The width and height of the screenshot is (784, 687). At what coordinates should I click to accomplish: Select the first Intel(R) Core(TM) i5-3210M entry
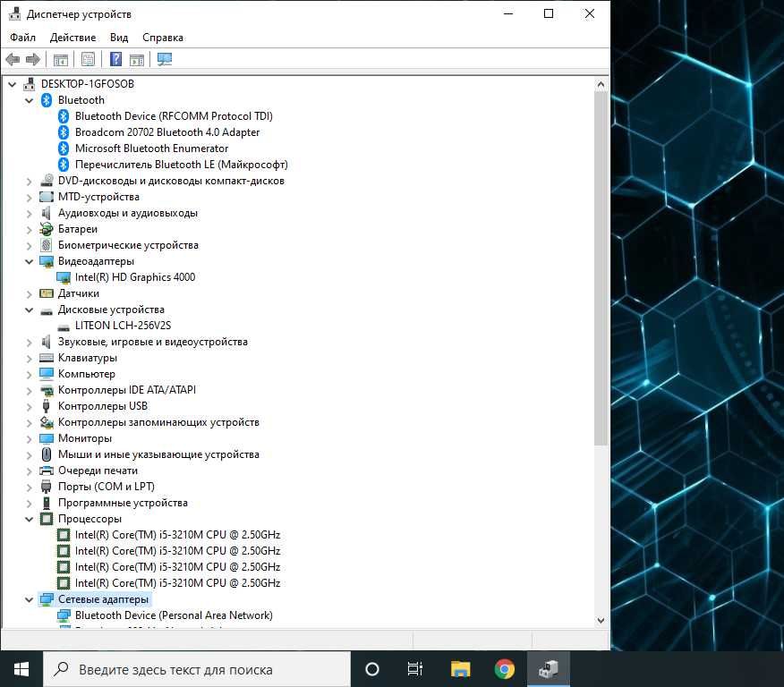pos(177,535)
